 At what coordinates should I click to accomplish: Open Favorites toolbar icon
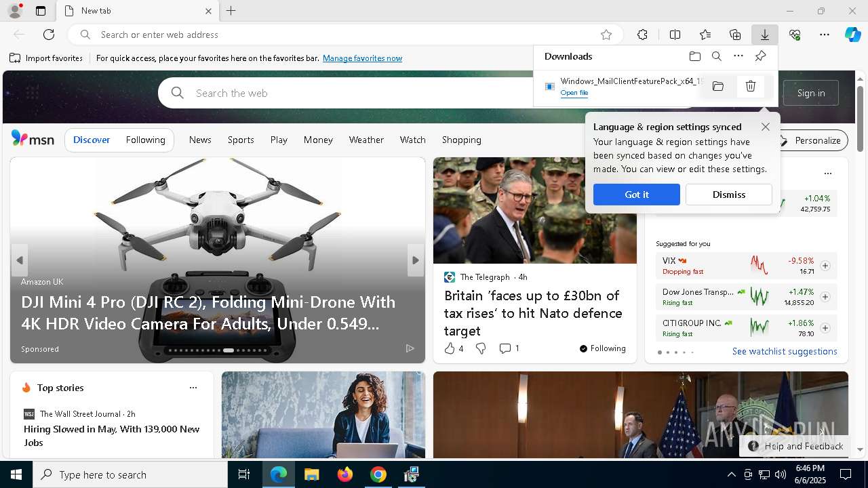pyautogui.click(x=705, y=35)
